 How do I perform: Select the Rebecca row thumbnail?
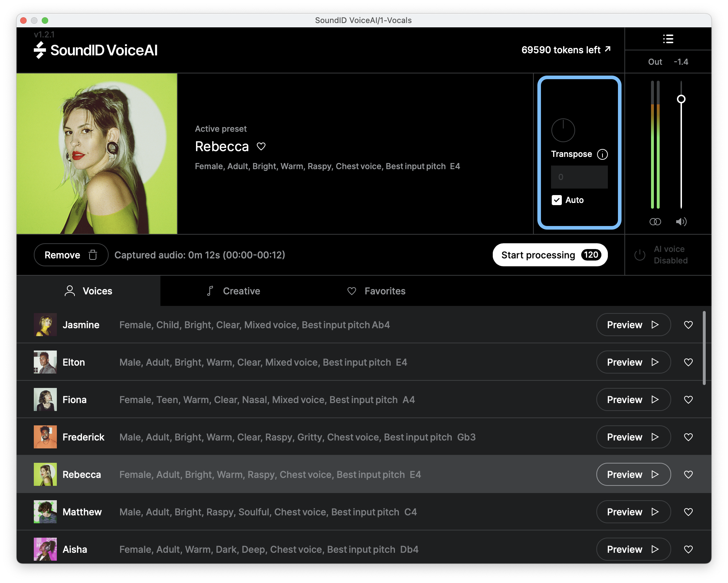(45, 474)
